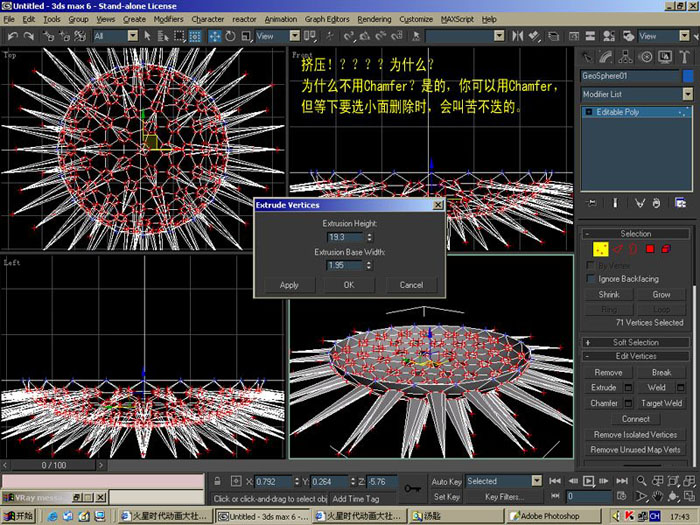Viewport: 700px width, 525px height.
Task: Open the Hierarchy panel tab icon
Action: tap(625, 57)
